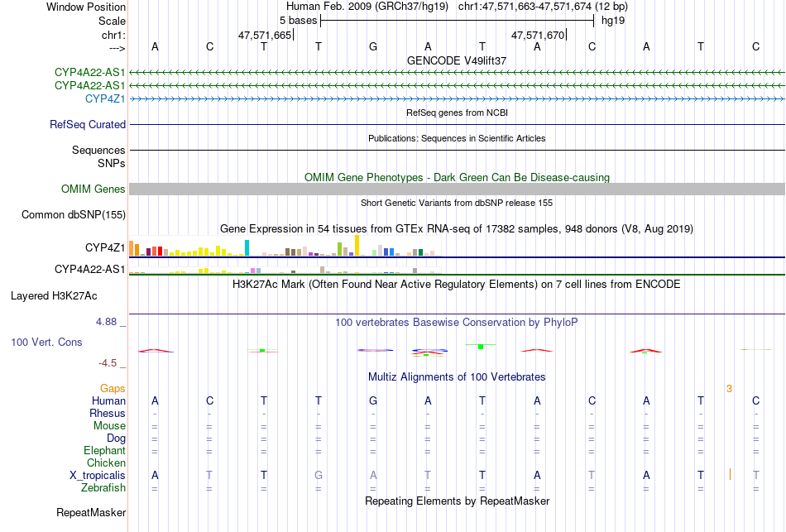Click the 5 bases scale bar label
Screen dimensions: 786x532
coord(298,21)
